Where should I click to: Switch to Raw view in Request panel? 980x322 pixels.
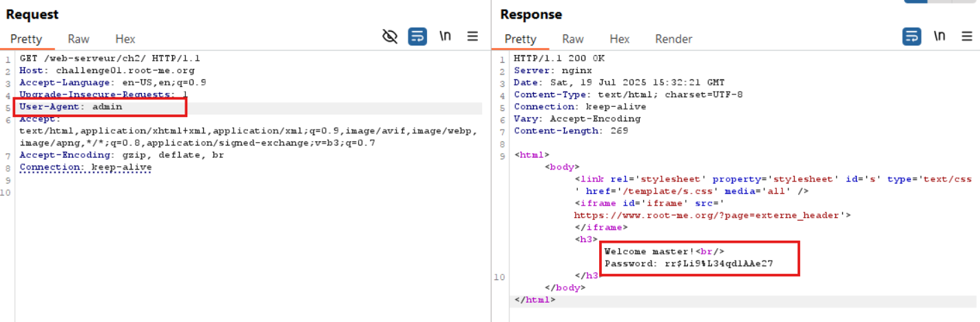click(x=79, y=39)
